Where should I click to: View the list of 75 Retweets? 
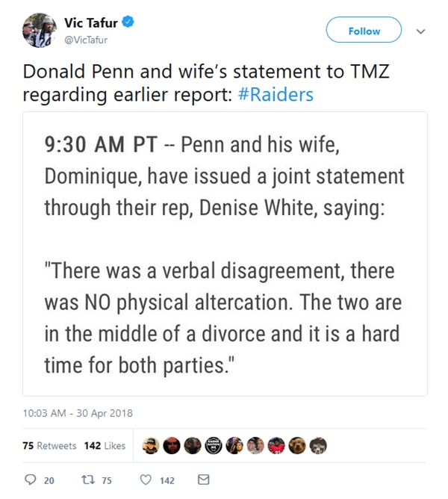[49, 445]
